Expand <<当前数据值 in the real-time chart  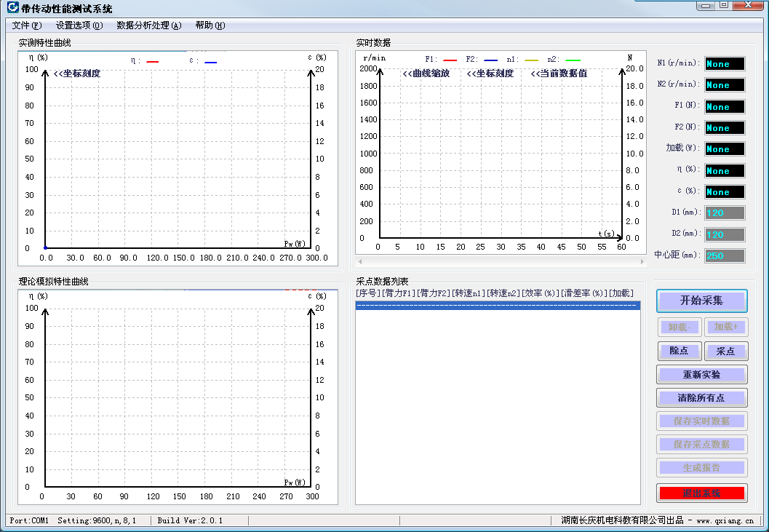[558, 74]
